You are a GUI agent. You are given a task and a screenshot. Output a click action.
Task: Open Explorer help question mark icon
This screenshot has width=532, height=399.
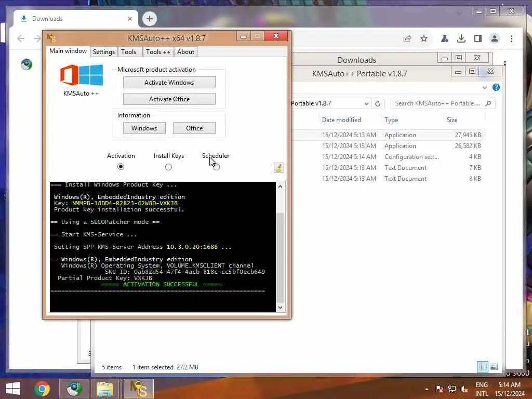[x=496, y=87]
